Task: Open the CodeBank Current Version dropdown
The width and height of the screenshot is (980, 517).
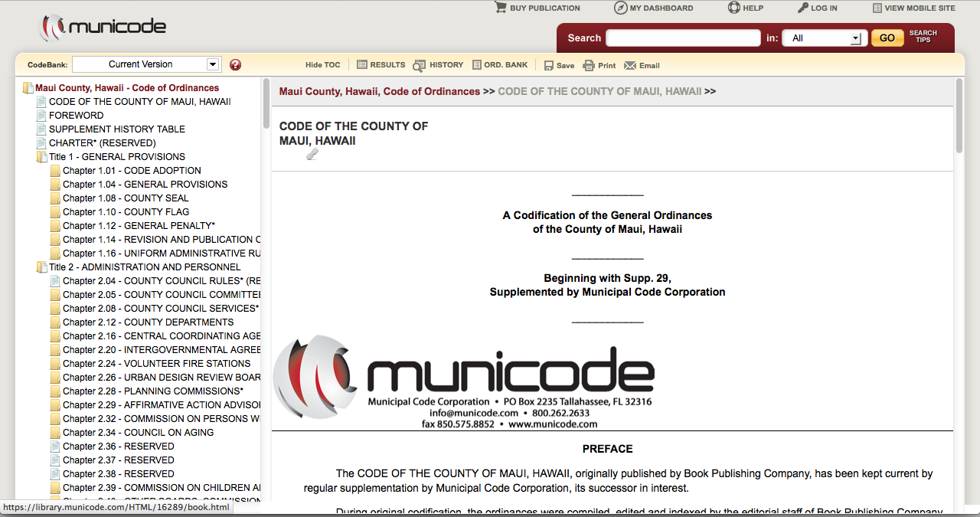Action: pos(146,64)
